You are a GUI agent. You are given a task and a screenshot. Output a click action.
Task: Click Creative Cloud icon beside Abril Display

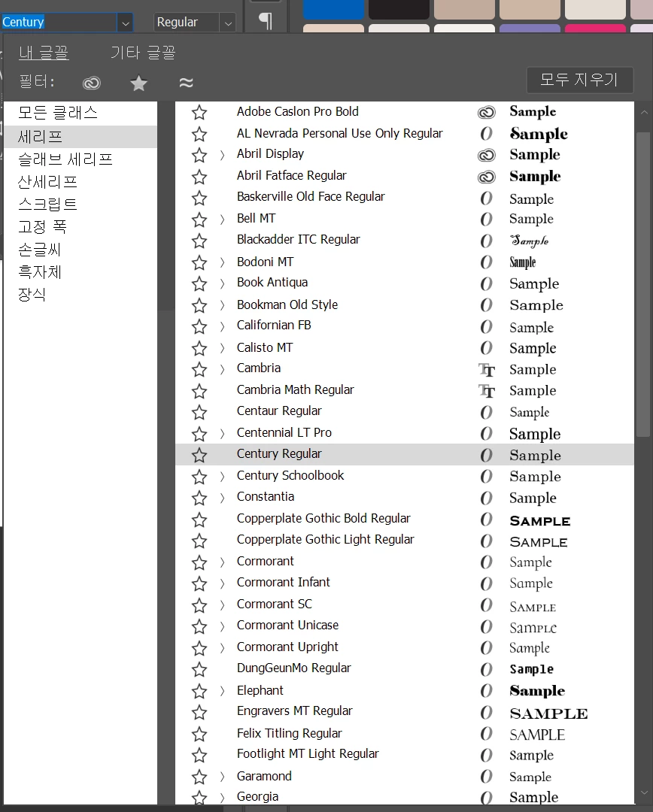(486, 155)
